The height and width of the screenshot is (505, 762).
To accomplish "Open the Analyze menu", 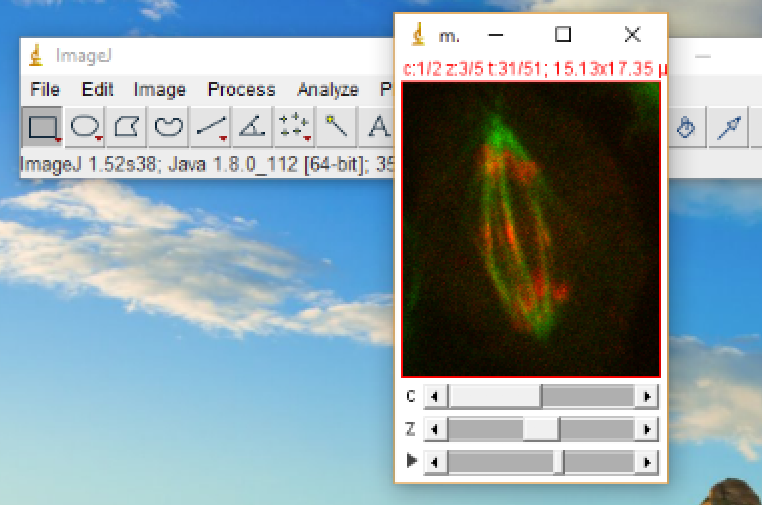I will [328, 89].
